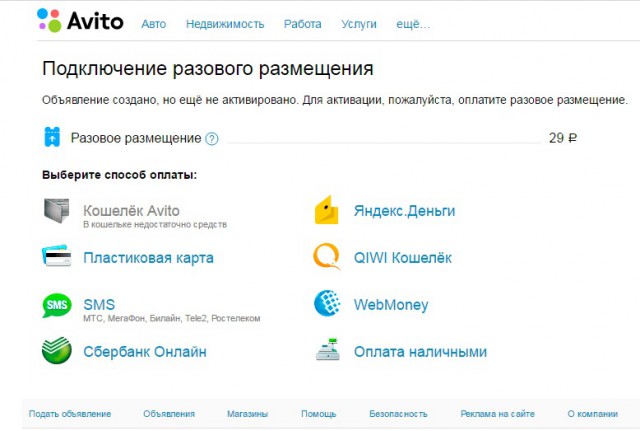Click the green SMS bubble icon
640x431 pixels.
click(x=57, y=305)
